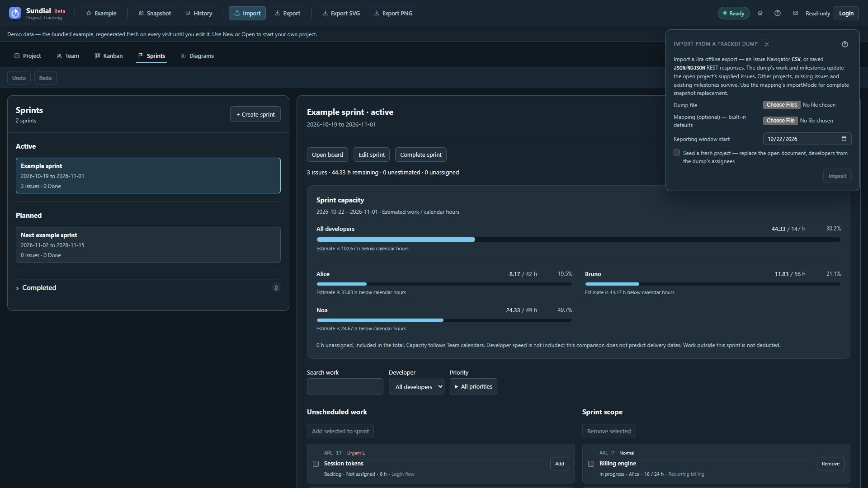
Task: Click the mail envelope icon
Action: (795, 13)
